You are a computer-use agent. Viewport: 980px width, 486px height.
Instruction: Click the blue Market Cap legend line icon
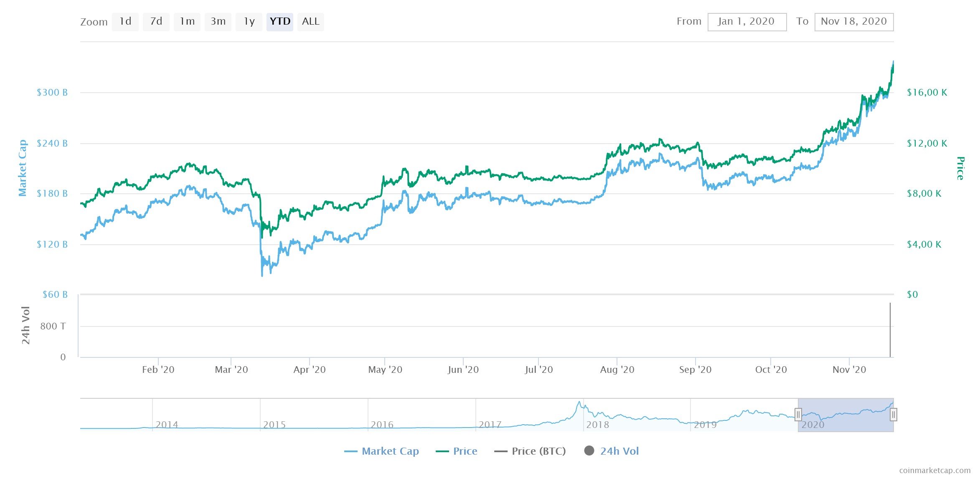tap(350, 451)
